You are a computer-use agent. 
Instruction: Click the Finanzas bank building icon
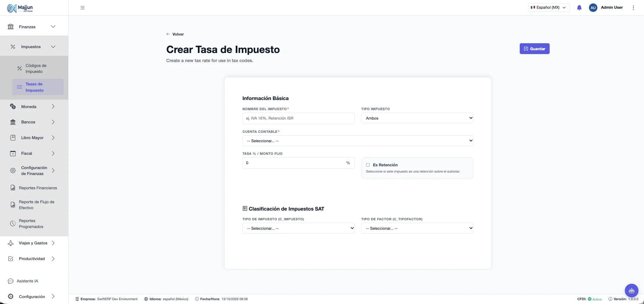[11, 27]
